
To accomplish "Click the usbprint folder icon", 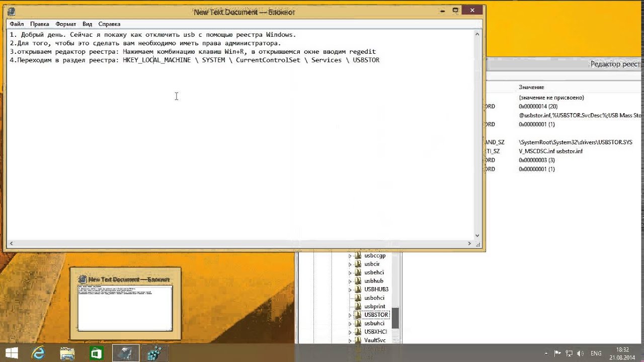I will (x=358, y=306).
